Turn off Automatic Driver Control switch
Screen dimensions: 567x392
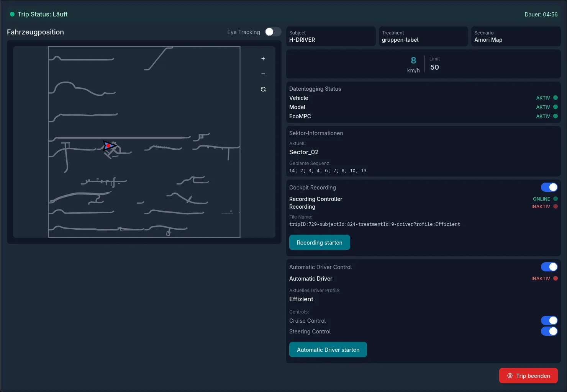pyautogui.click(x=549, y=267)
